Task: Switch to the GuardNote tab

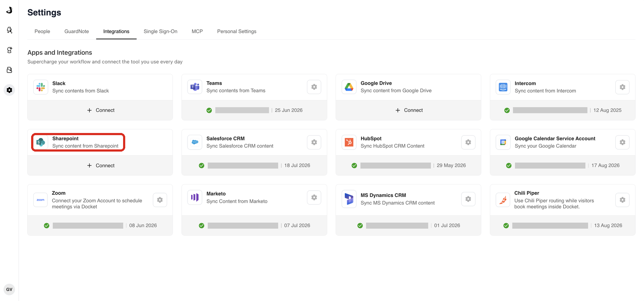Action: 77,31
